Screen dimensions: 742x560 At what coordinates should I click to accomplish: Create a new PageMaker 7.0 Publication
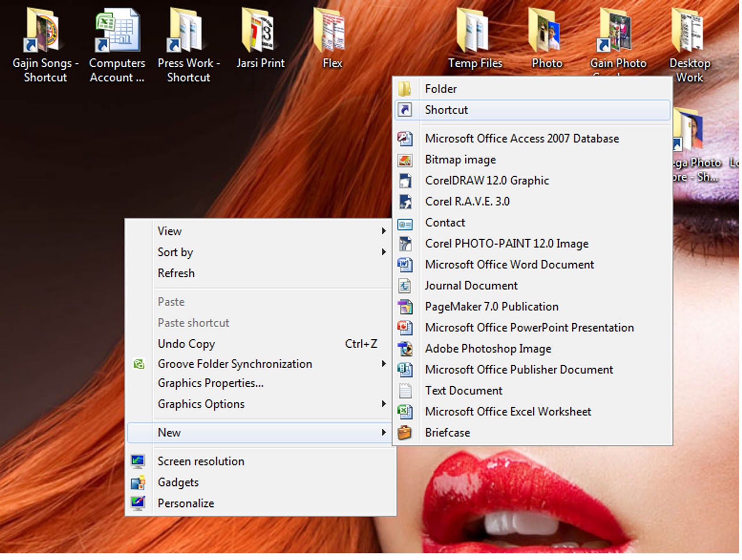[x=492, y=306]
